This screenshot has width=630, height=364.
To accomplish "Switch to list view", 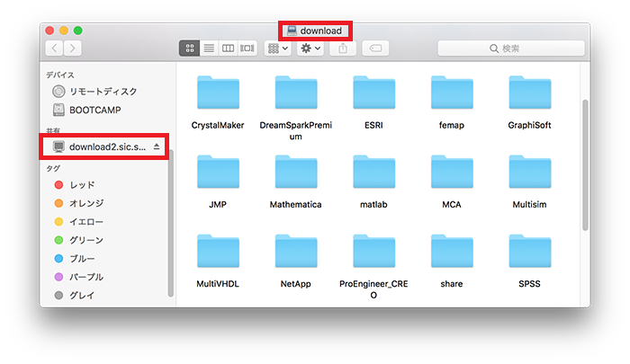I will [x=209, y=49].
